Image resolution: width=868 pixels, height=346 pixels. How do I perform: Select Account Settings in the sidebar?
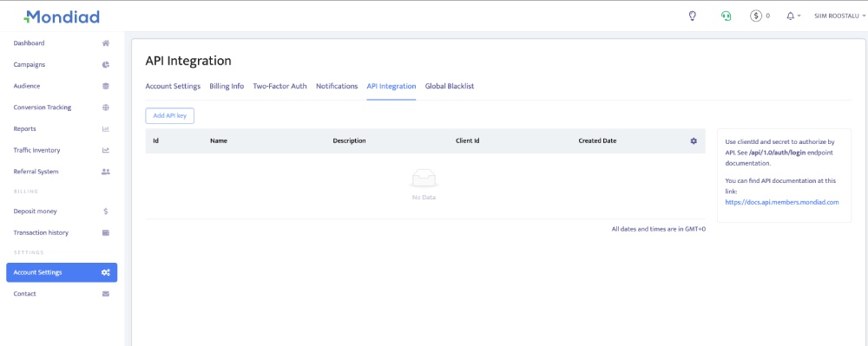(x=62, y=272)
